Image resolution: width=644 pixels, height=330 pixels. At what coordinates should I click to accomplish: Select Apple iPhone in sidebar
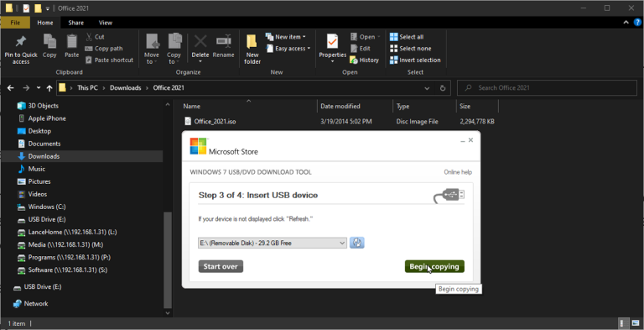click(47, 118)
